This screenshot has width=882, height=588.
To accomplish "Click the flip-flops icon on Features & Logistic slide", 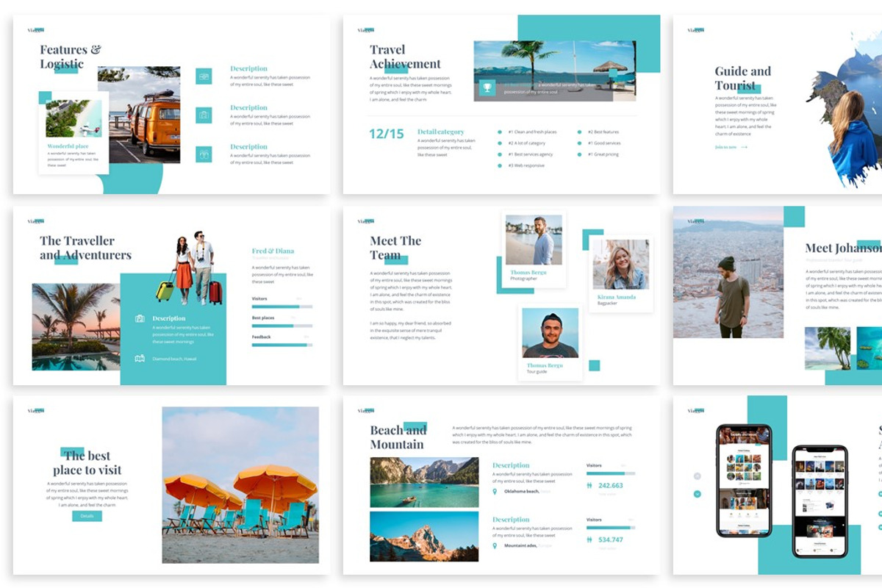I will coord(204,154).
